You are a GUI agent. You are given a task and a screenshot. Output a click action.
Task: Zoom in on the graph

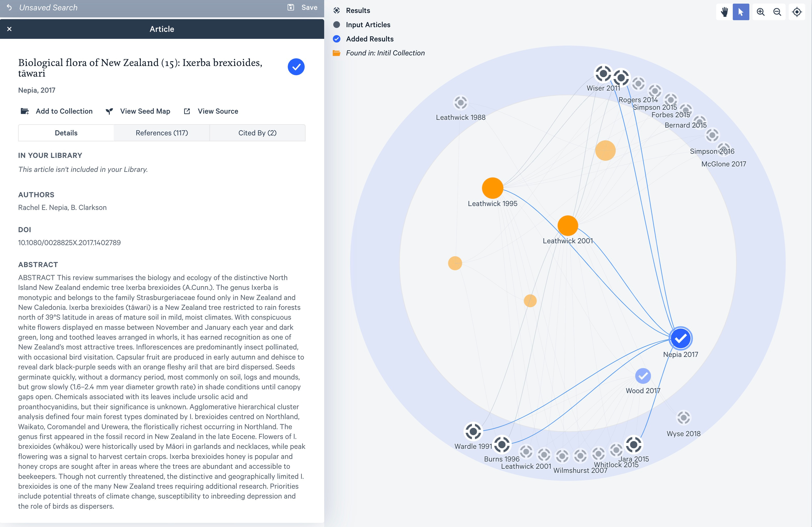[x=760, y=12]
